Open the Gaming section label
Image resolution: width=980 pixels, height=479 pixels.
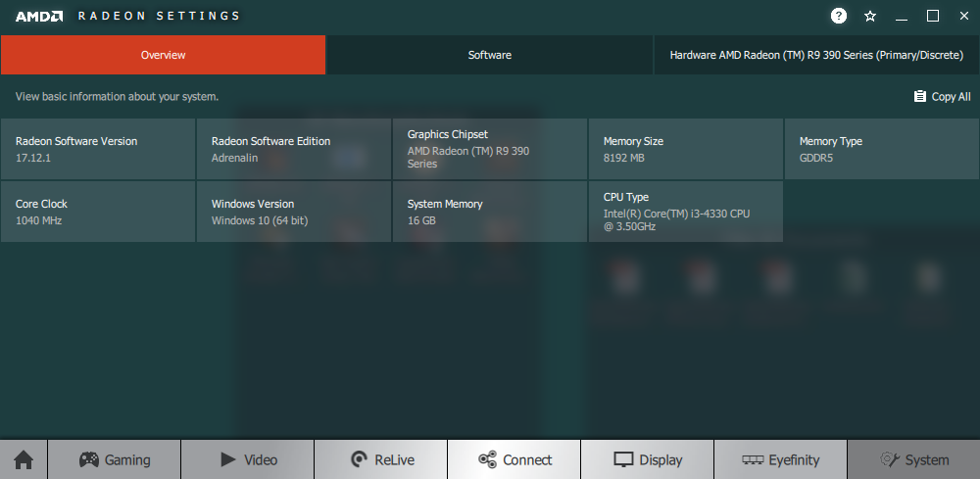pos(127,460)
